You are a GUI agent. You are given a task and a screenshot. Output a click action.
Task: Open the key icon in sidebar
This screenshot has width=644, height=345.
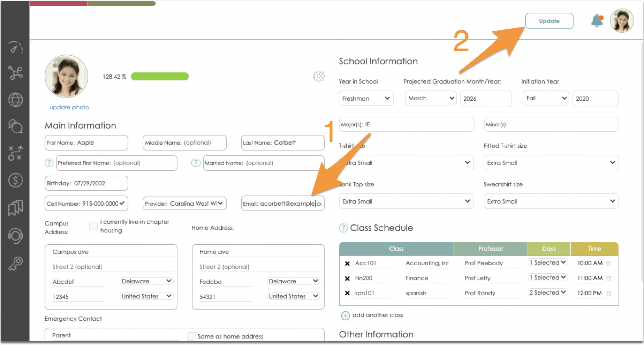pos(15,263)
